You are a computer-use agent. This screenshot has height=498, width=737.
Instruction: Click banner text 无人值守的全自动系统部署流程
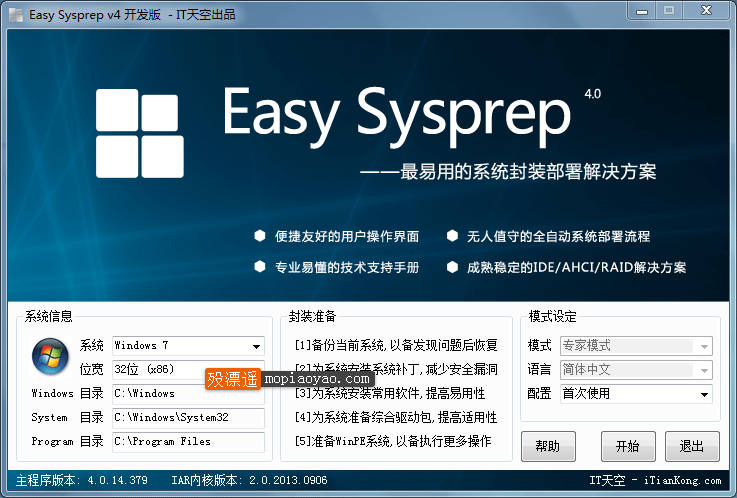point(558,236)
